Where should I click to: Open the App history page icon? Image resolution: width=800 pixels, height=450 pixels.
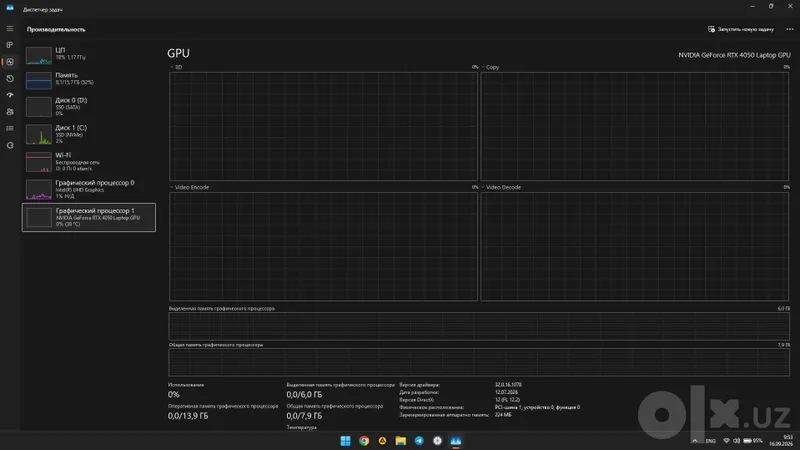click(10, 79)
